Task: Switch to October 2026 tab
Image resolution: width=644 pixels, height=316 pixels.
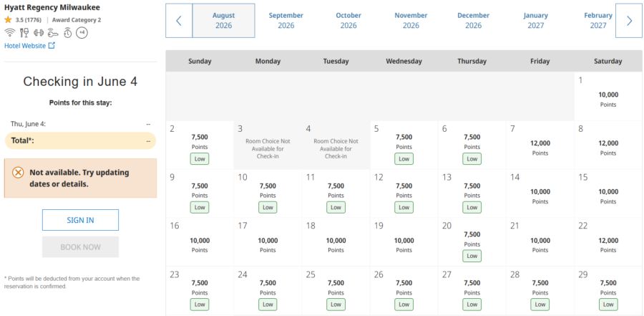Action: (x=348, y=21)
